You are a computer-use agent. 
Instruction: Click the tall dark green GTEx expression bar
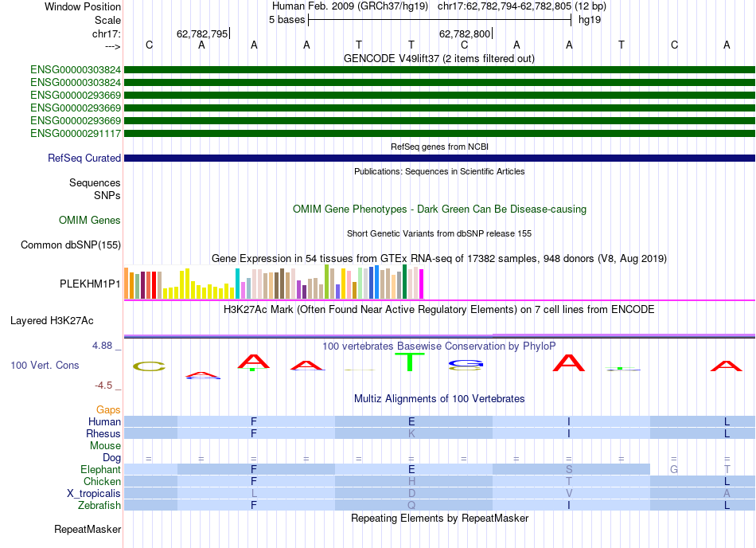point(404,282)
